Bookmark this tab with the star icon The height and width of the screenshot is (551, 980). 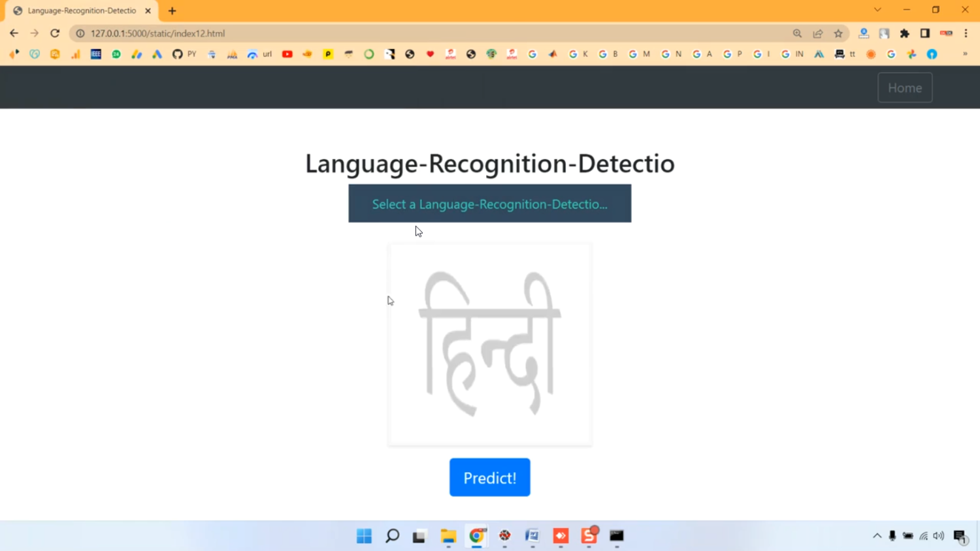[x=838, y=33]
